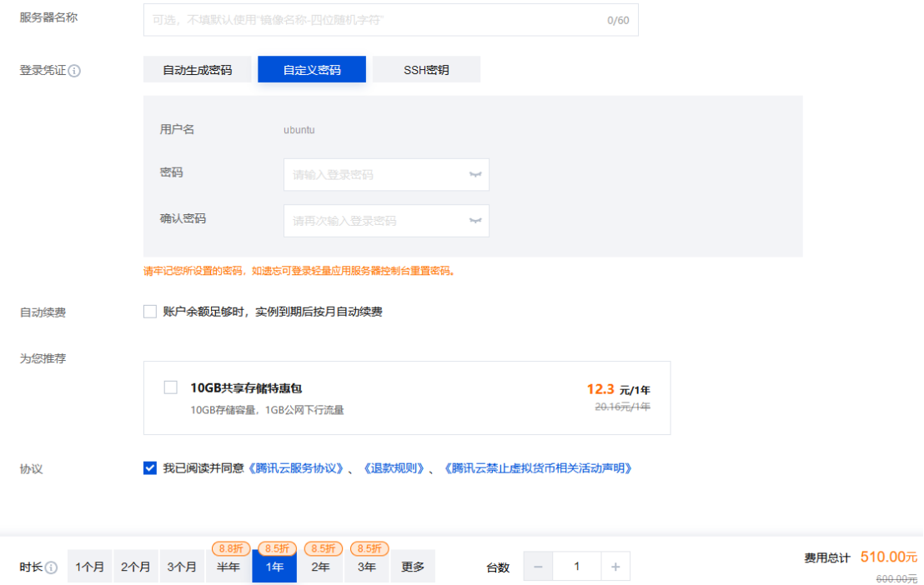Open the 退款规则 link

(x=393, y=468)
